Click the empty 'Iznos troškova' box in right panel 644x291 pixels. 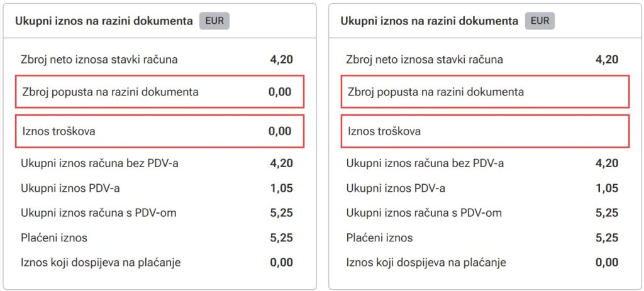click(484, 131)
